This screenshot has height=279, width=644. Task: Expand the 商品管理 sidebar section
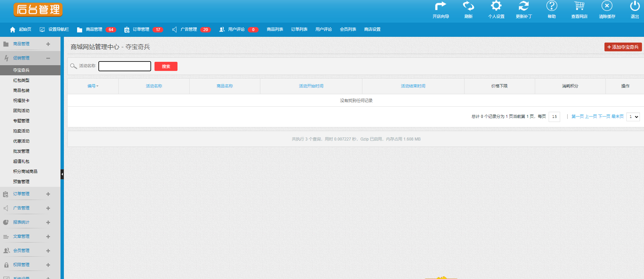pyautogui.click(x=48, y=44)
